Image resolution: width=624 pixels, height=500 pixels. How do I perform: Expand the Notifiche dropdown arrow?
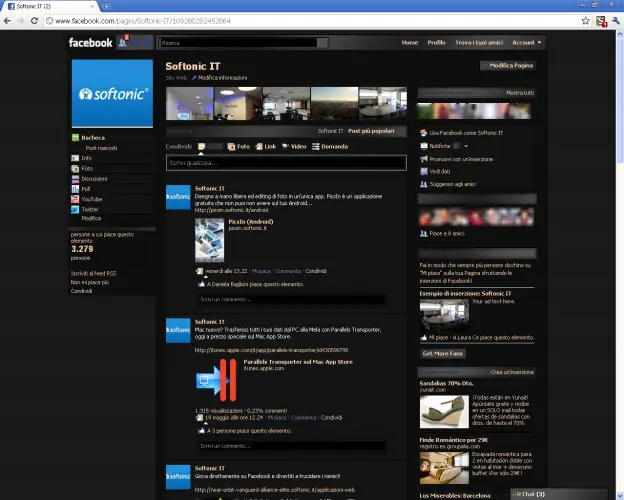click(x=466, y=146)
